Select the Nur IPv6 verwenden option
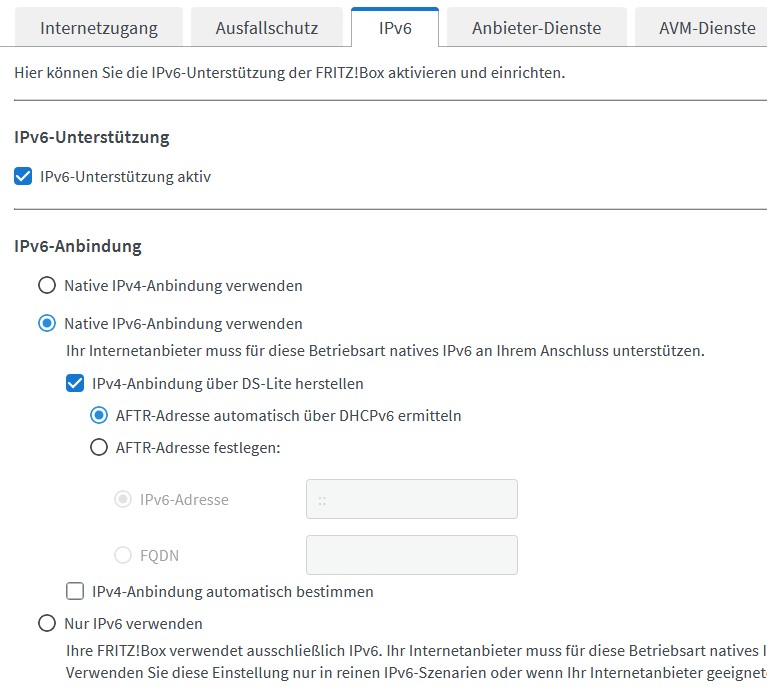The image size is (767, 690). pos(47,624)
